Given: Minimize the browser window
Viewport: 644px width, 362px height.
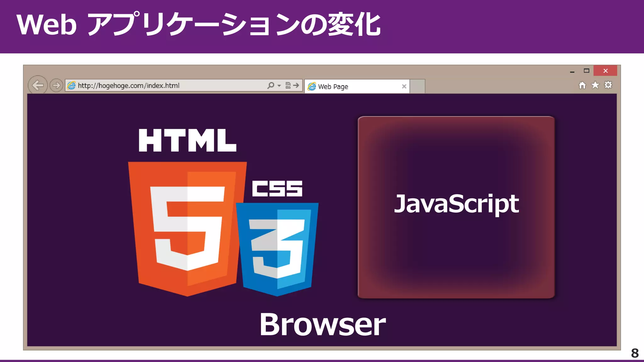Looking at the screenshot, I should [572, 71].
